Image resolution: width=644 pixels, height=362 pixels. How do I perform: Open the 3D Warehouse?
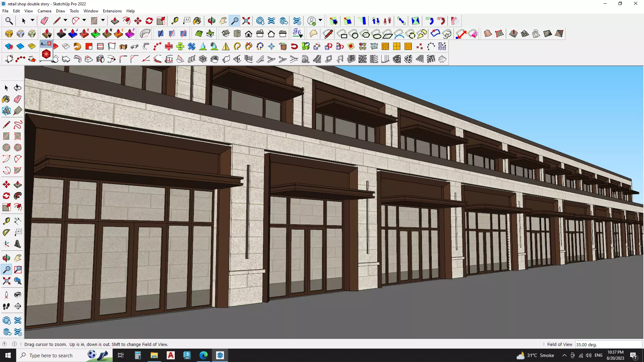coord(260,21)
